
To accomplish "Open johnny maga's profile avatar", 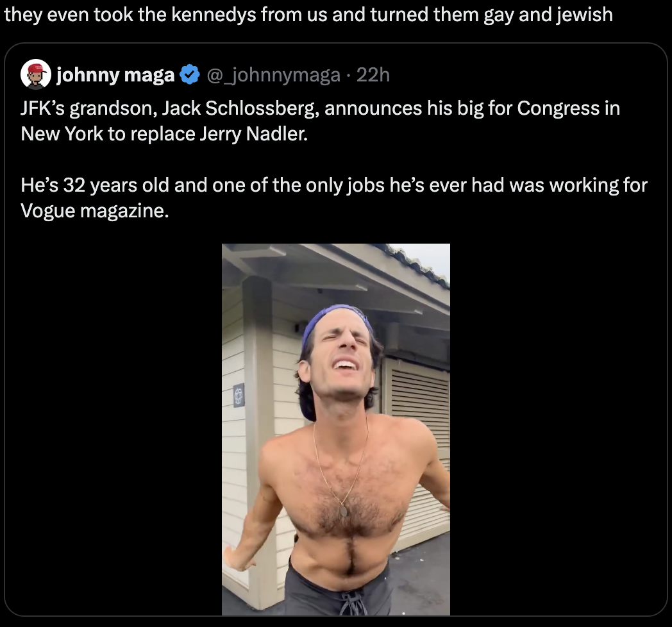I will click(x=35, y=74).
